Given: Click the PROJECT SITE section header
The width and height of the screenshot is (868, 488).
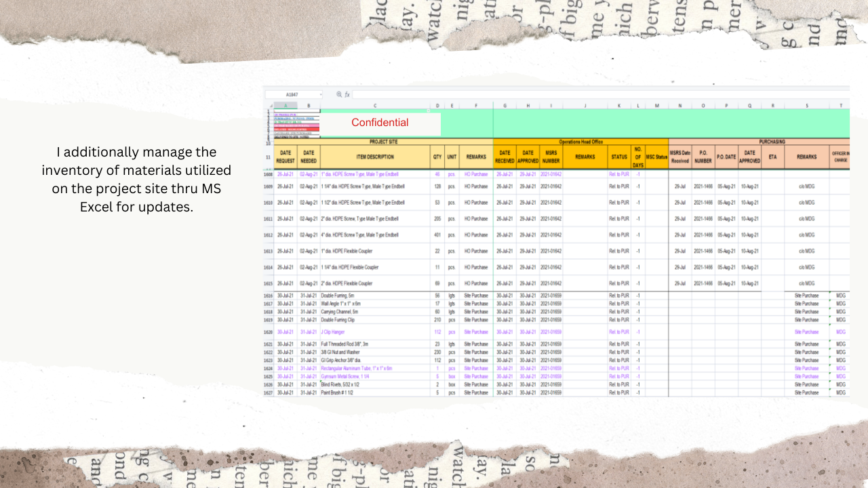Looking at the screenshot, I should [x=383, y=142].
